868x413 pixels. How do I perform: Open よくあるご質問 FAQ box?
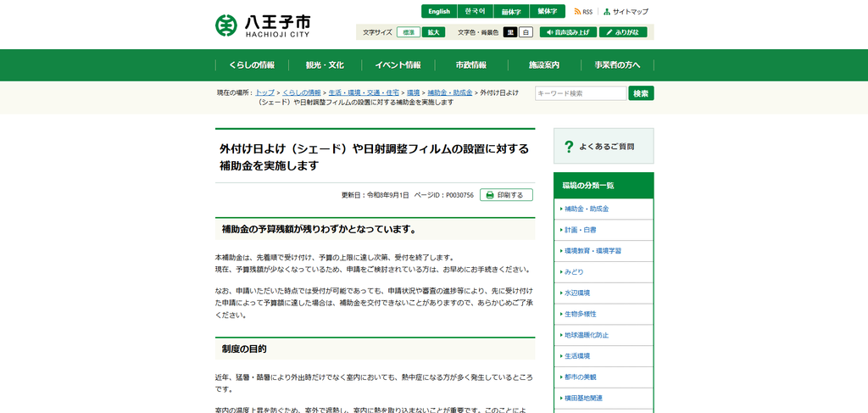tap(604, 146)
